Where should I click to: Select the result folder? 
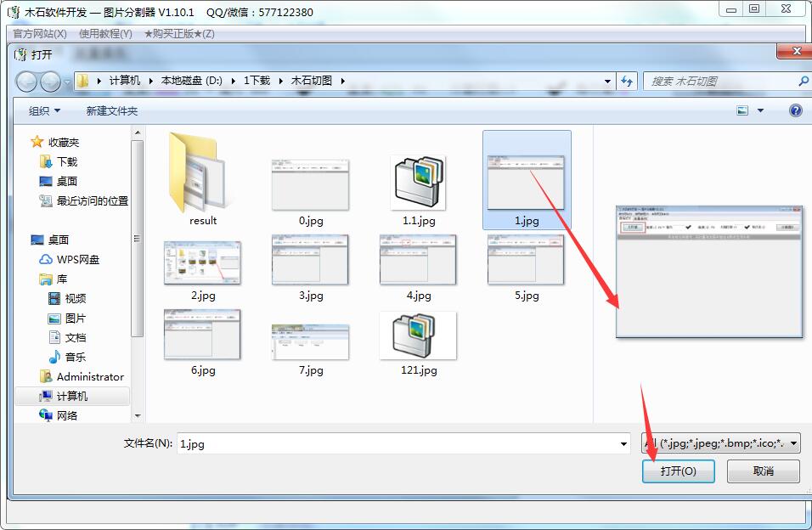pos(202,179)
